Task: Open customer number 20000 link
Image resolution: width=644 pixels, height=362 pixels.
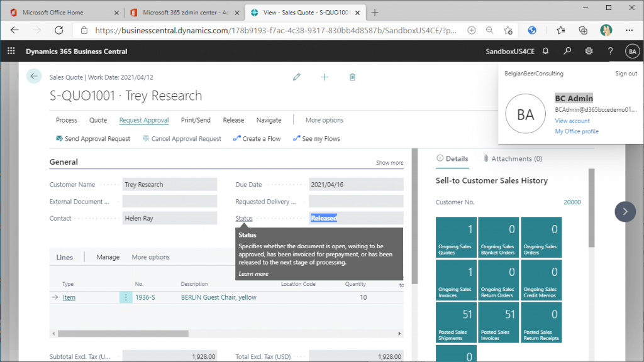Action: [x=572, y=202]
